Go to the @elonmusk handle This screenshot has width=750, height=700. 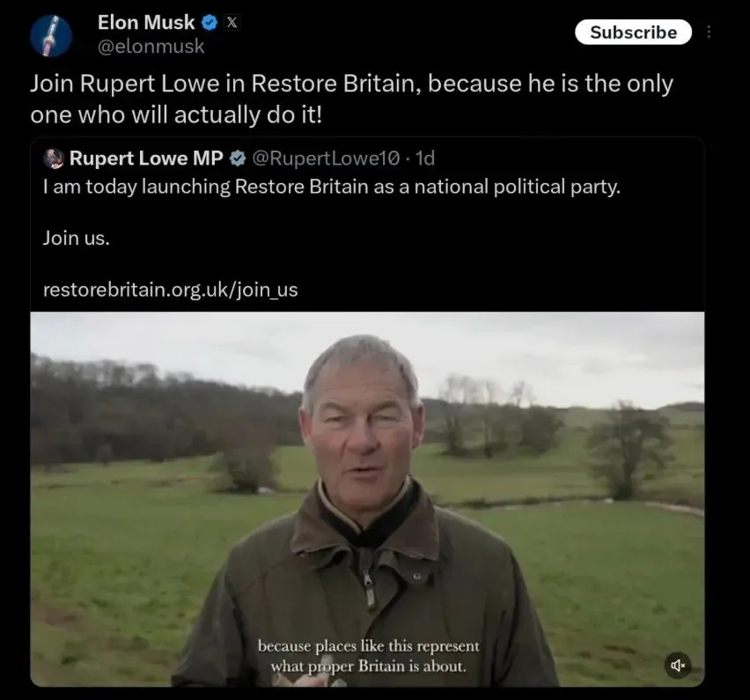pos(150,47)
